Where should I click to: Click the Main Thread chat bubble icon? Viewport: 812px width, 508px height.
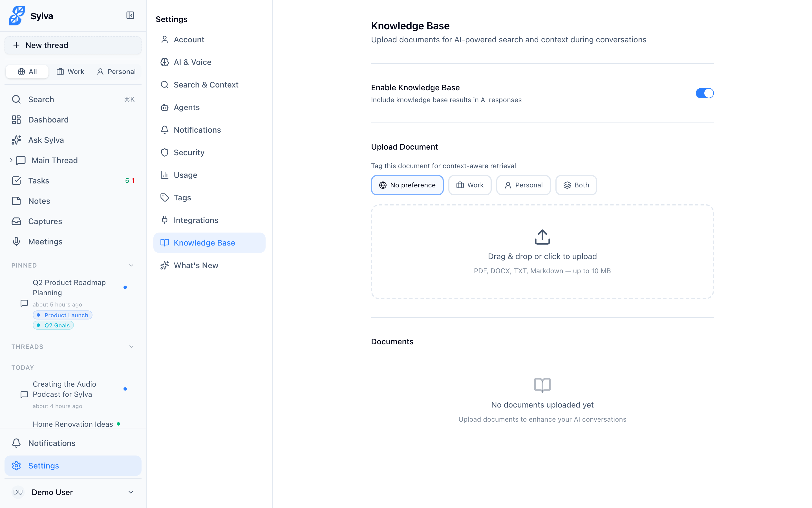pos(21,160)
